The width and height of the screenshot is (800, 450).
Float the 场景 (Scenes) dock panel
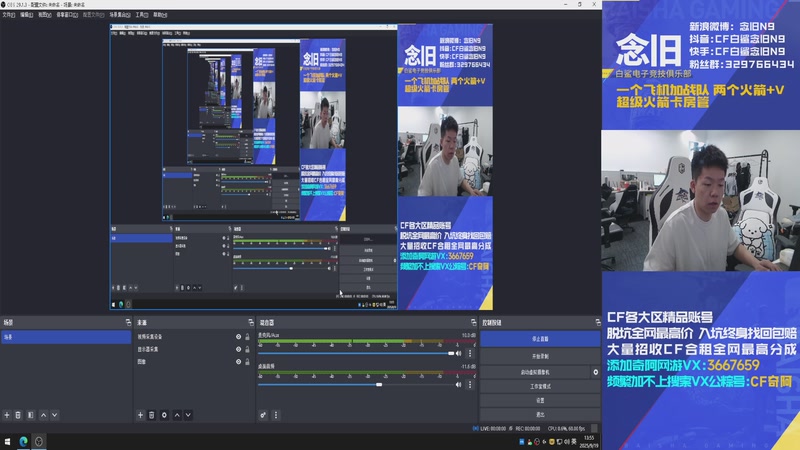point(128,322)
